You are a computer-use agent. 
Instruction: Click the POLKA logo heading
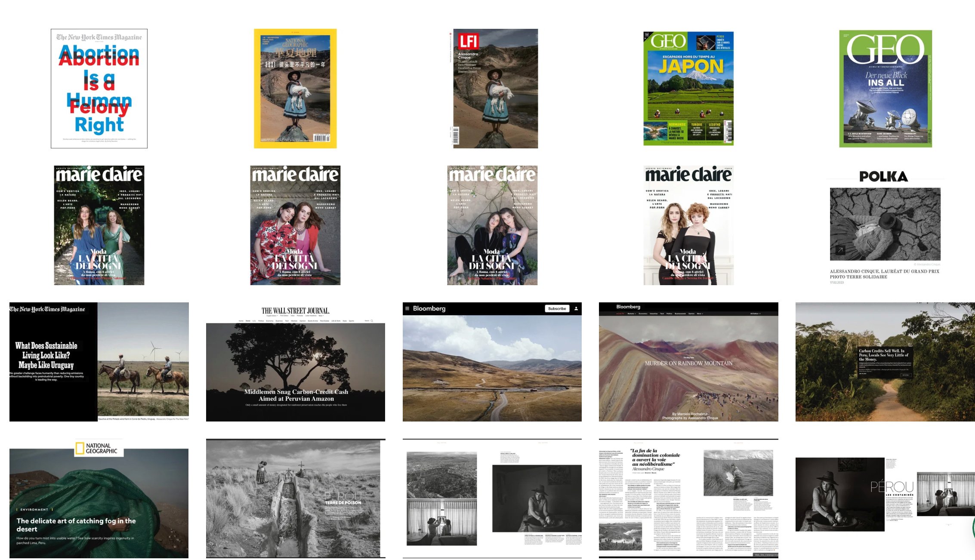(x=883, y=176)
